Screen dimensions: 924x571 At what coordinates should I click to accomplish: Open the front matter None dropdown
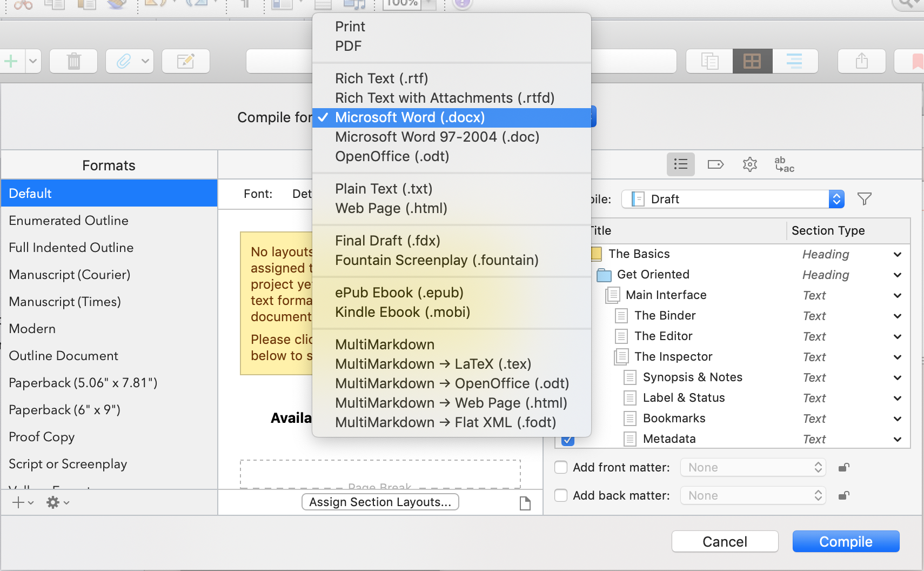[x=753, y=467]
